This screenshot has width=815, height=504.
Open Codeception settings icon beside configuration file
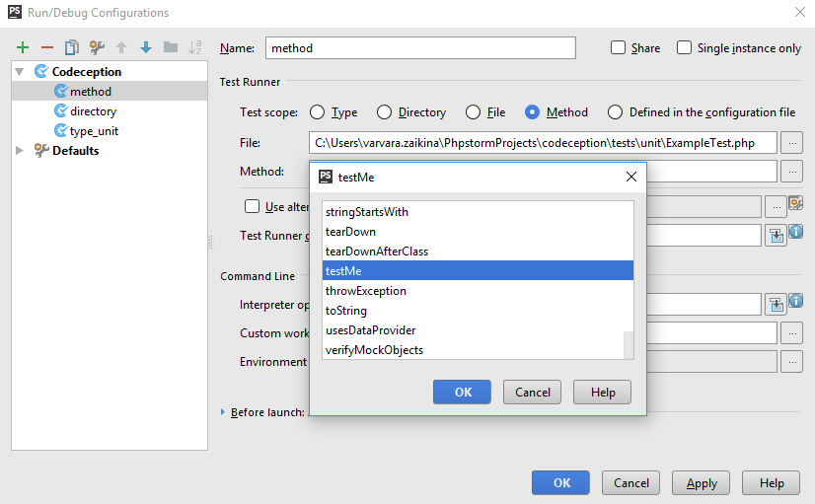796,203
